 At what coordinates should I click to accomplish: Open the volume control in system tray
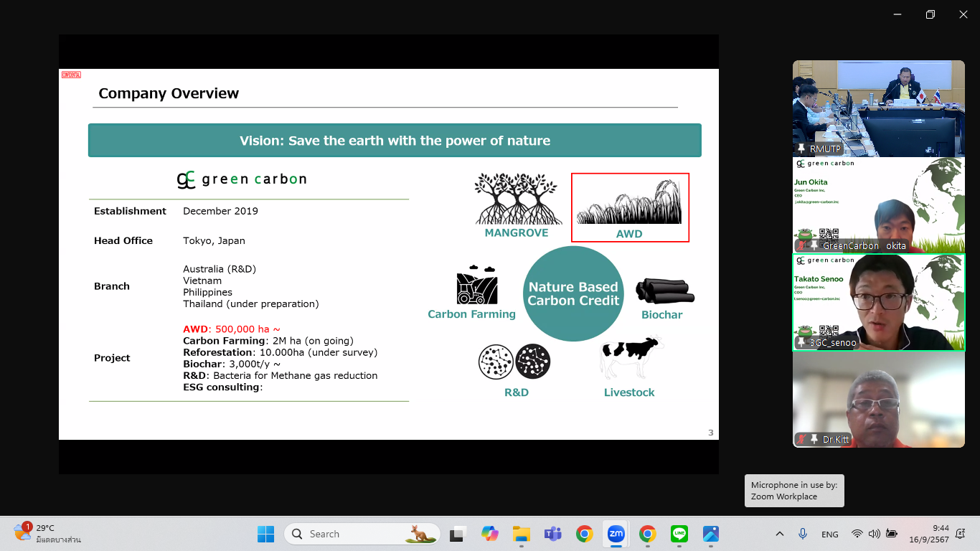(874, 534)
